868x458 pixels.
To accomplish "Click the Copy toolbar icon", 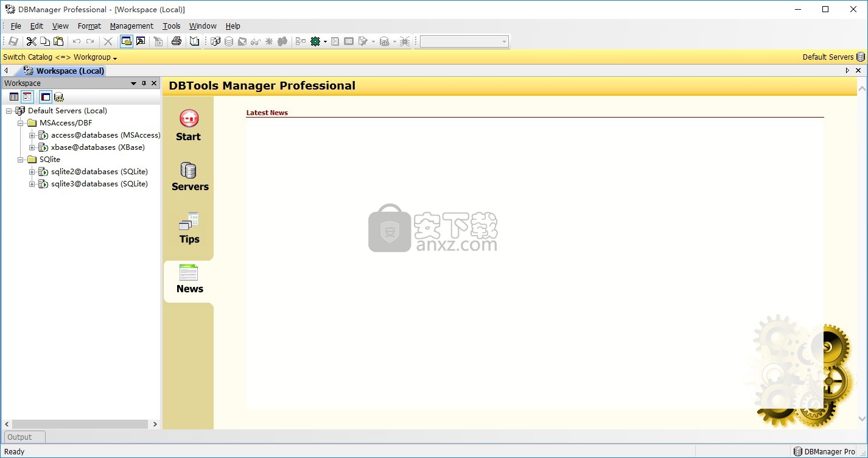I will point(45,41).
